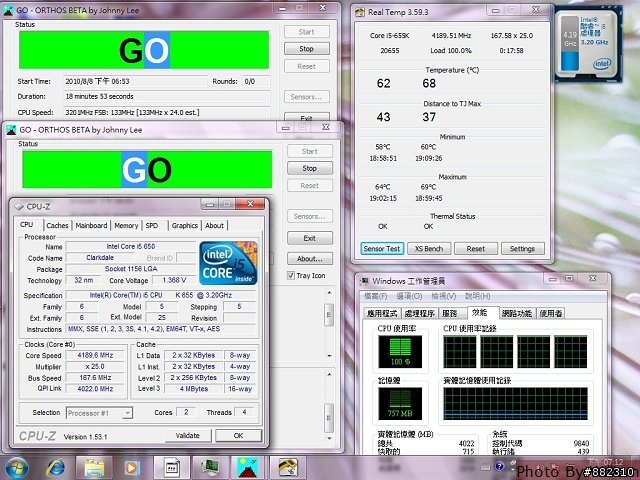Open Windows Media Player taskbar icon
This screenshot has width=640, height=480.
(x=132, y=468)
